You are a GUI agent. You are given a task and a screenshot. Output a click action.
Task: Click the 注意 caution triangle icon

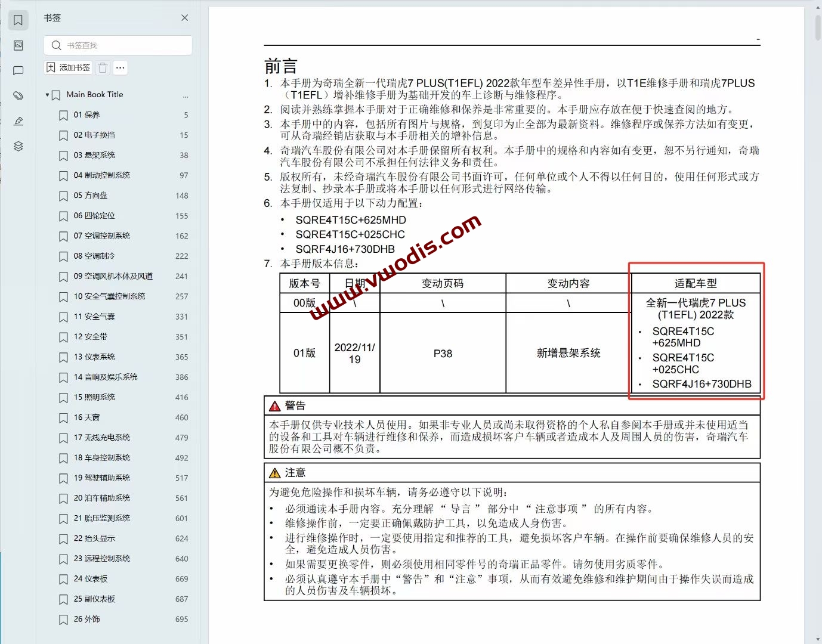click(x=274, y=473)
